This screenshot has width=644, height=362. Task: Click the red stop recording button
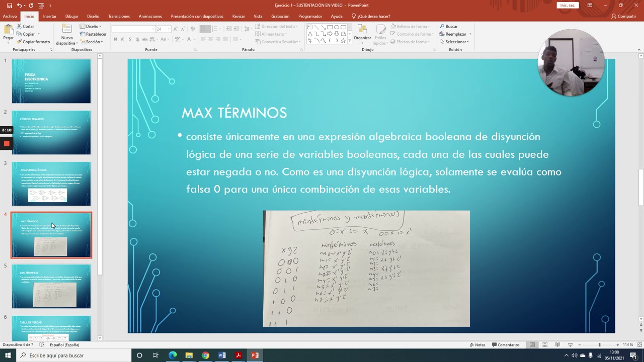click(7, 143)
